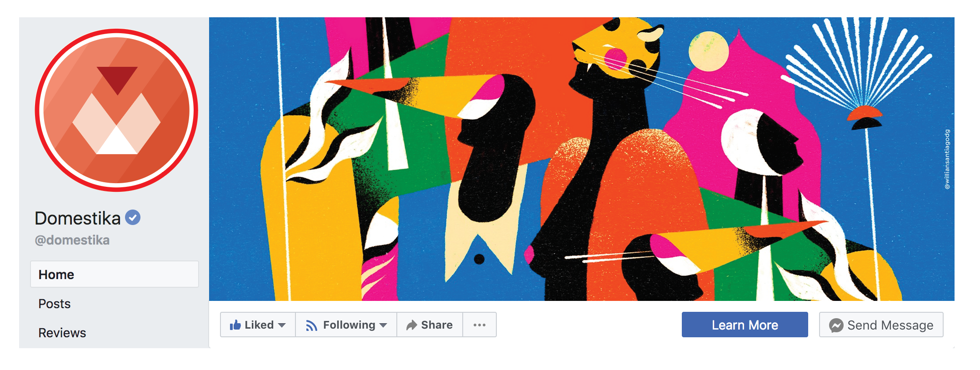
Task: Click the RSS feed icon beside Following
Action: (x=311, y=325)
